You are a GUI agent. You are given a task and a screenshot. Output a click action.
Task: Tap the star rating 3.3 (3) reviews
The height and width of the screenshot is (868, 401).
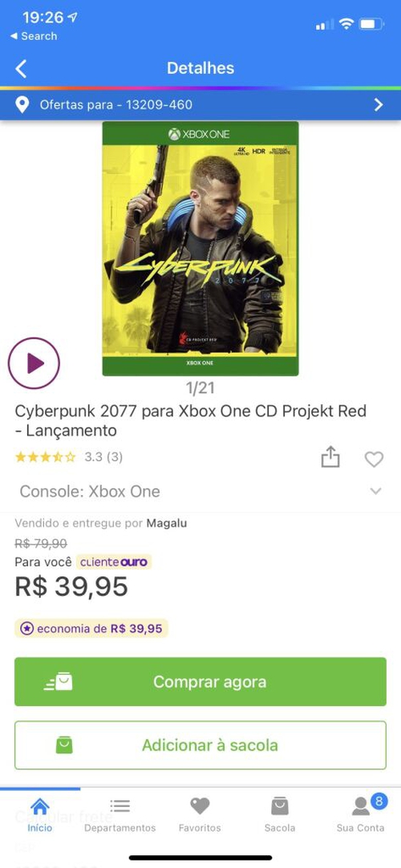69,456
